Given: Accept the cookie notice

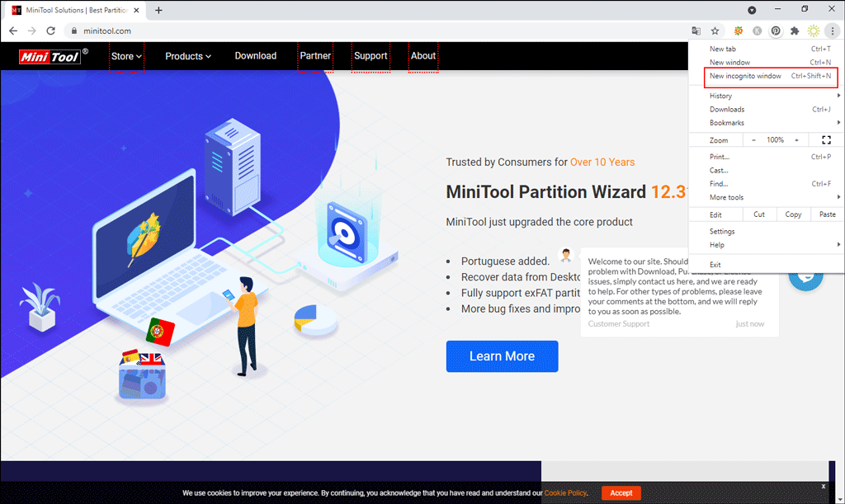Looking at the screenshot, I should tap(621, 492).
